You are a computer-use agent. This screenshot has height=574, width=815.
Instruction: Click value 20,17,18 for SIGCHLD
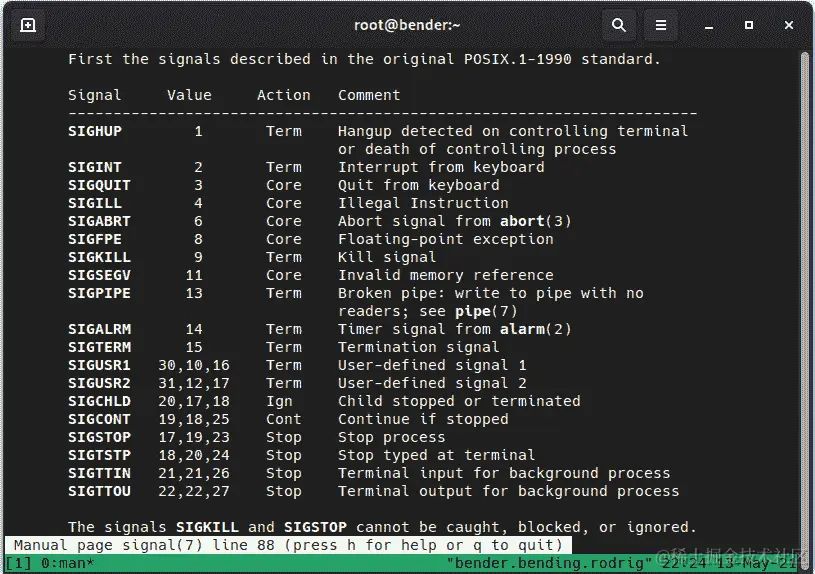click(x=194, y=401)
